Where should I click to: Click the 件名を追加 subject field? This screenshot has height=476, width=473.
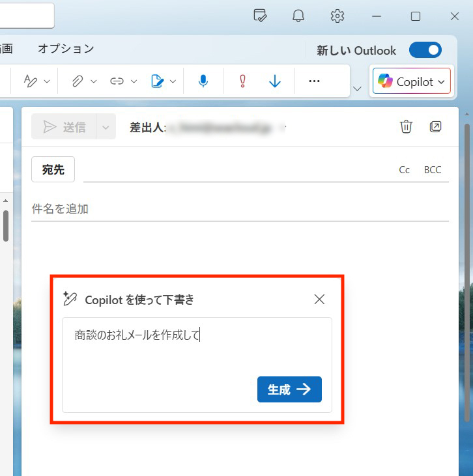[x=240, y=209]
